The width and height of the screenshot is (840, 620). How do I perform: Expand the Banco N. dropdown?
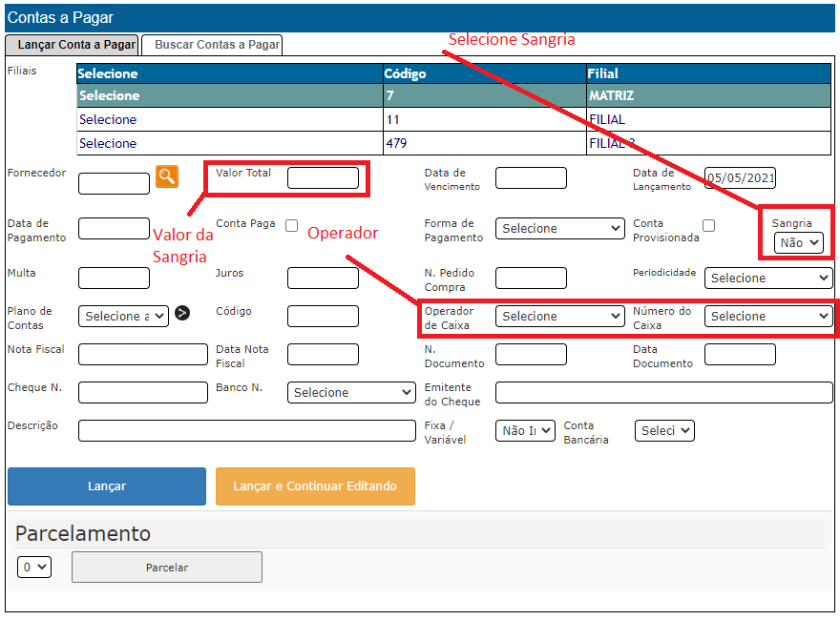351,392
